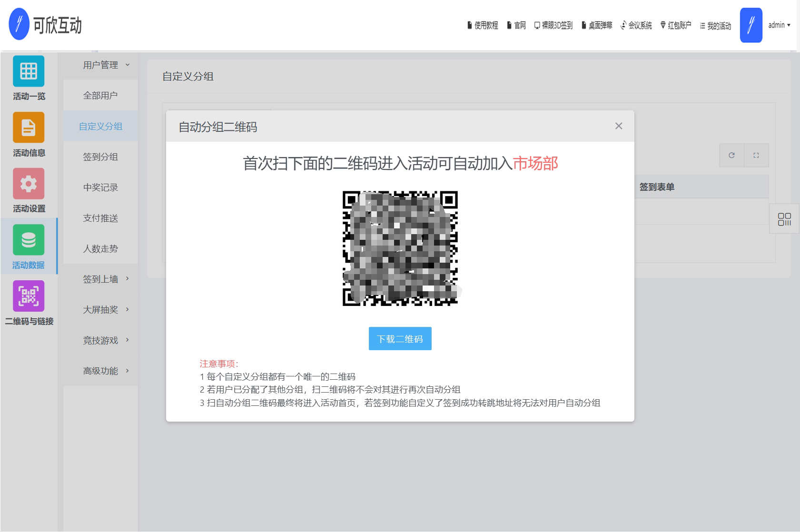The image size is (800, 532).
Task: Select the 中奖记录 menu item
Action: (x=100, y=187)
